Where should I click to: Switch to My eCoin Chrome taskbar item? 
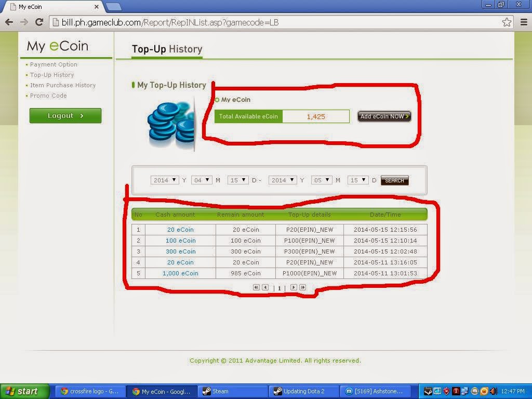point(162,391)
